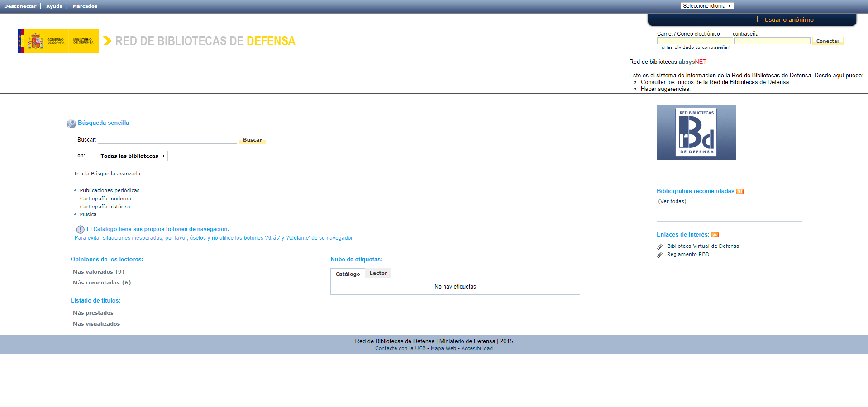Follow the ¿Has olvidado tu contraseña? link
This screenshot has height=407, width=868.
696,47
